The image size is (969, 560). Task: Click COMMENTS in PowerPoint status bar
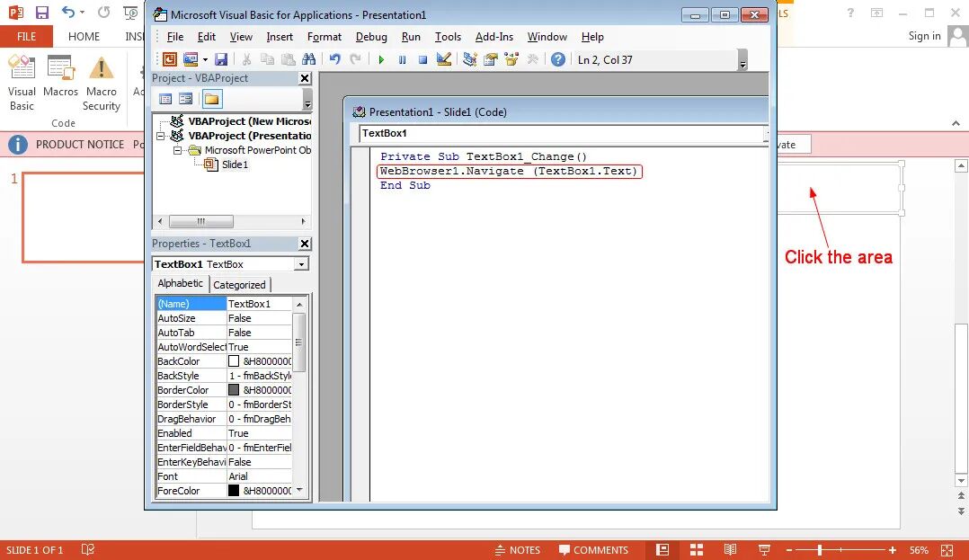click(593, 550)
